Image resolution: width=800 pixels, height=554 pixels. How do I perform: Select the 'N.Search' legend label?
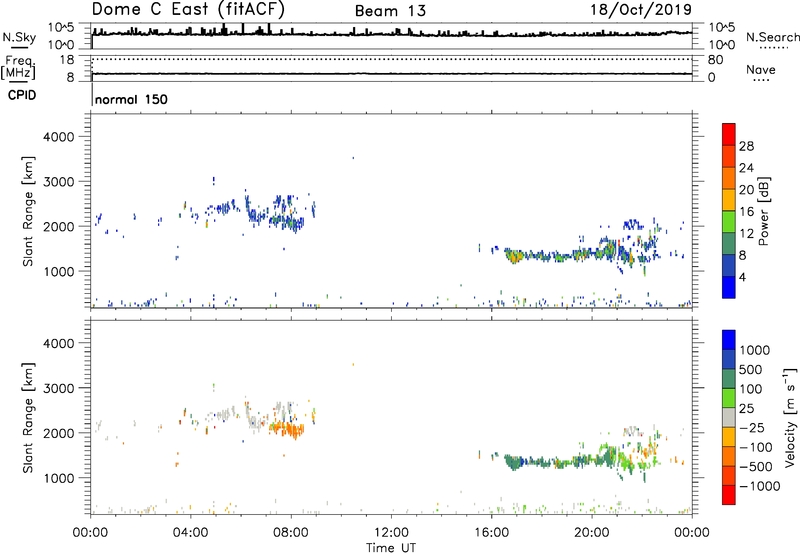pos(772,37)
